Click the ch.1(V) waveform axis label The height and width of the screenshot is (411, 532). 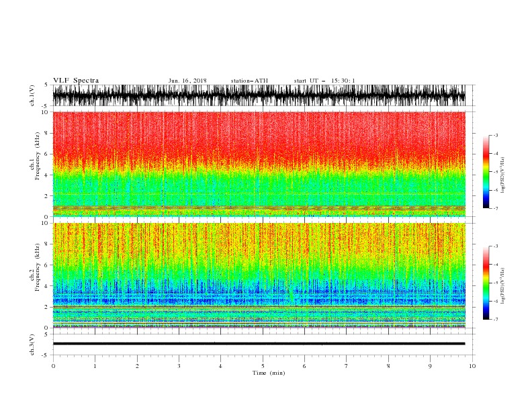[32, 95]
